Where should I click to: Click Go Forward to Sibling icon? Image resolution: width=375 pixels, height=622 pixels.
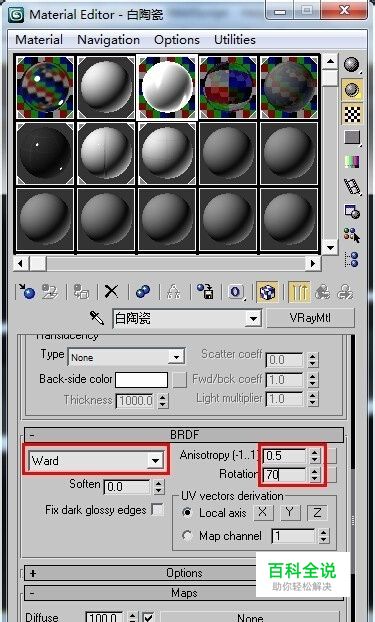345,292
